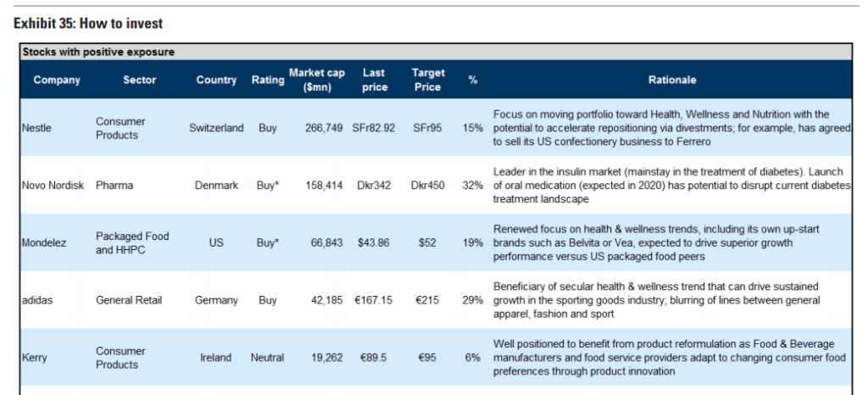The width and height of the screenshot is (868, 395).
Task: Click Kerry's Neutral rating cell
Action: pos(268,358)
